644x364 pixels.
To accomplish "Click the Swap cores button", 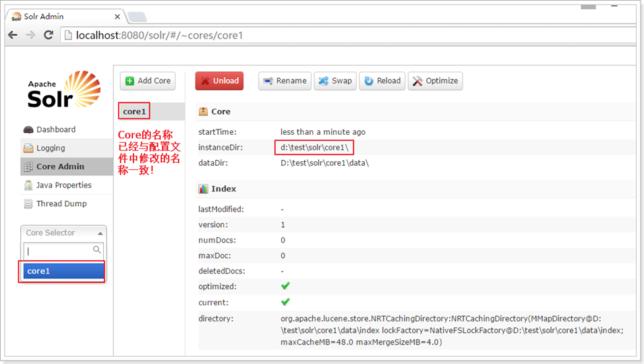I will click(335, 81).
